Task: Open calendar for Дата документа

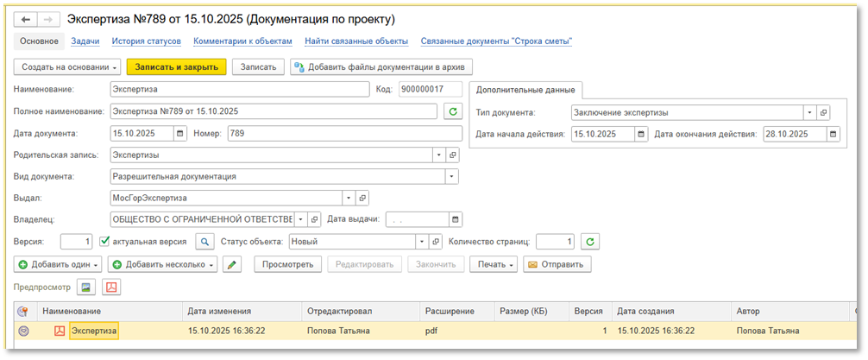Action: point(179,133)
